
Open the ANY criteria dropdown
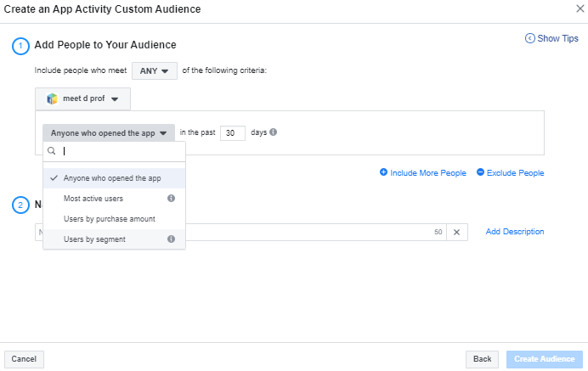(154, 70)
